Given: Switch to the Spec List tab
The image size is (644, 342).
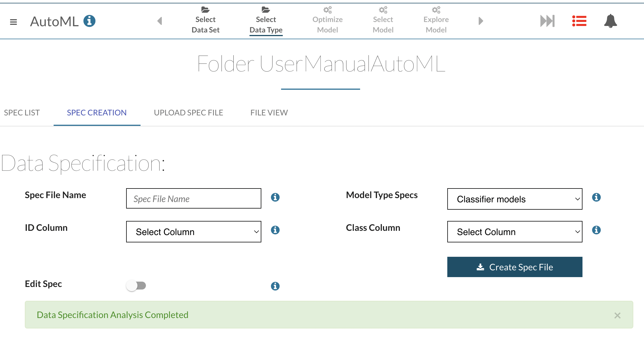Looking at the screenshot, I should pyautogui.click(x=22, y=113).
